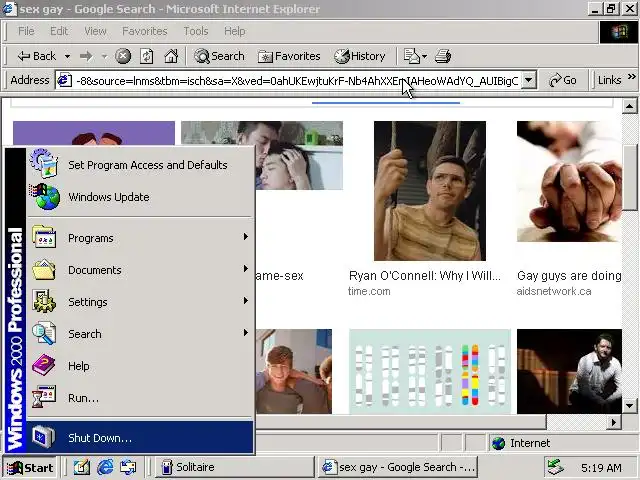The height and width of the screenshot is (480, 640).
Task: Click the Windows logo throbber icon
Action: click(x=619, y=32)
